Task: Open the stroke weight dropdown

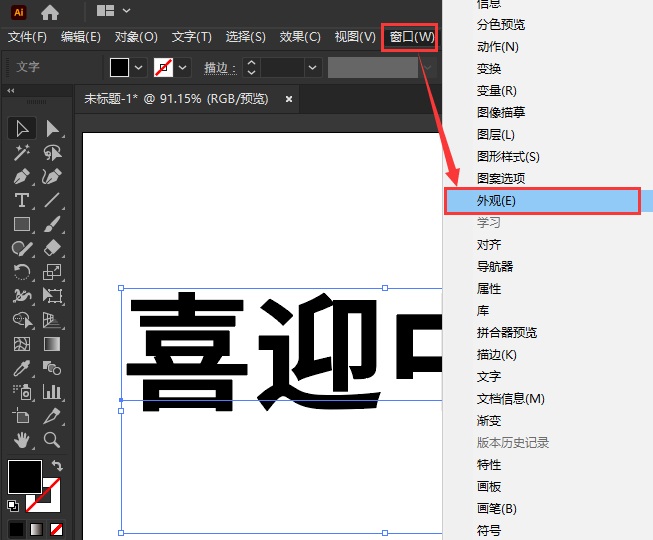Action: pyautogui.click(x=312, y=67)
